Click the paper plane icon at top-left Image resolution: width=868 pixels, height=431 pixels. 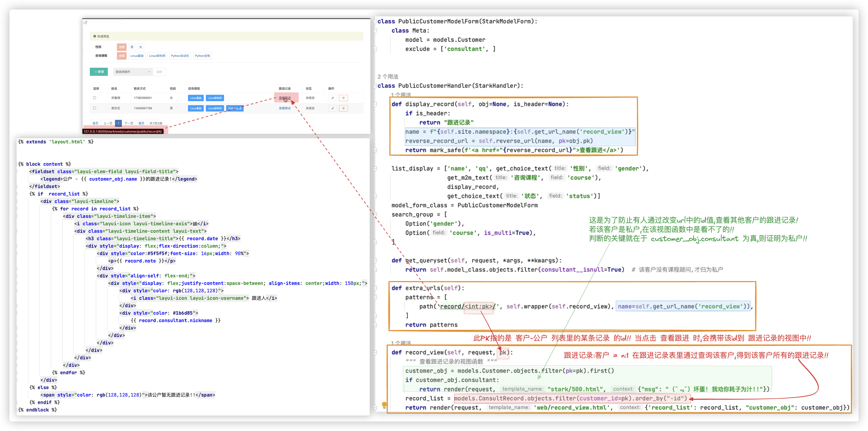tap(85, 22)
